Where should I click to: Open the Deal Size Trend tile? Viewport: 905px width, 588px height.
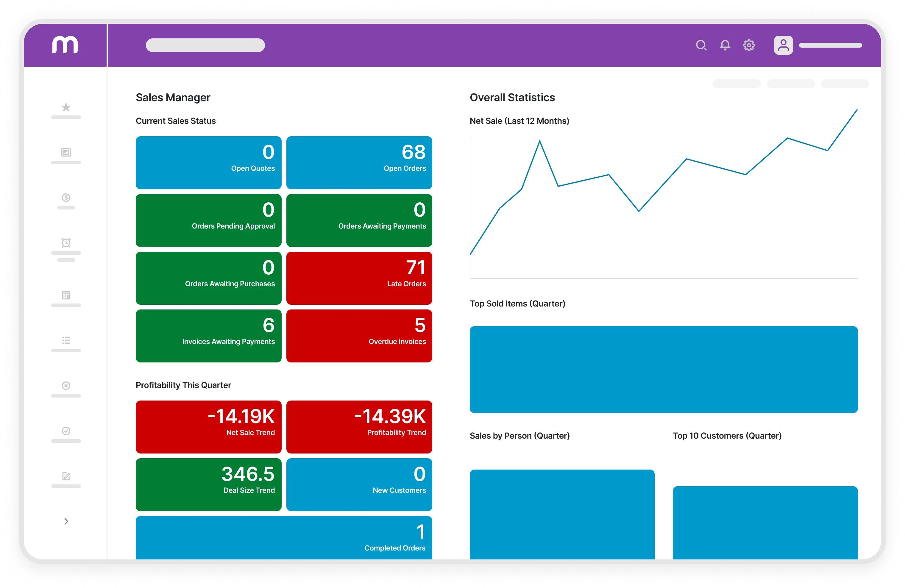(208, 485)
